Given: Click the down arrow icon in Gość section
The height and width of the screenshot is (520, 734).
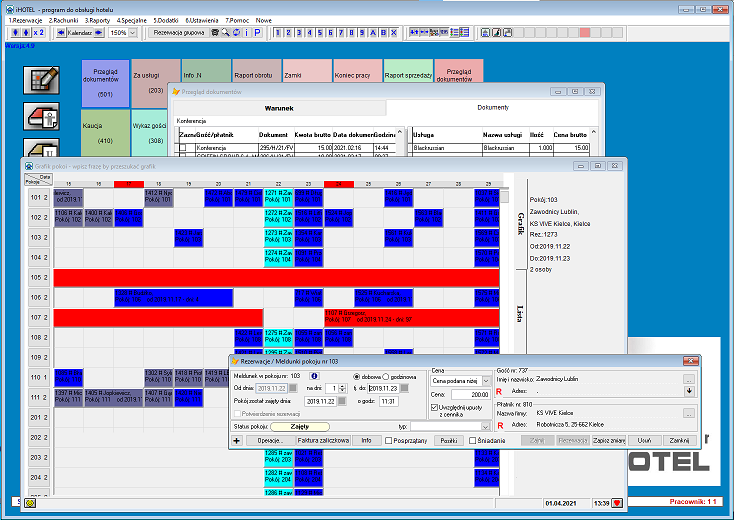Looking at the screenshot, I should coord(689,391).
